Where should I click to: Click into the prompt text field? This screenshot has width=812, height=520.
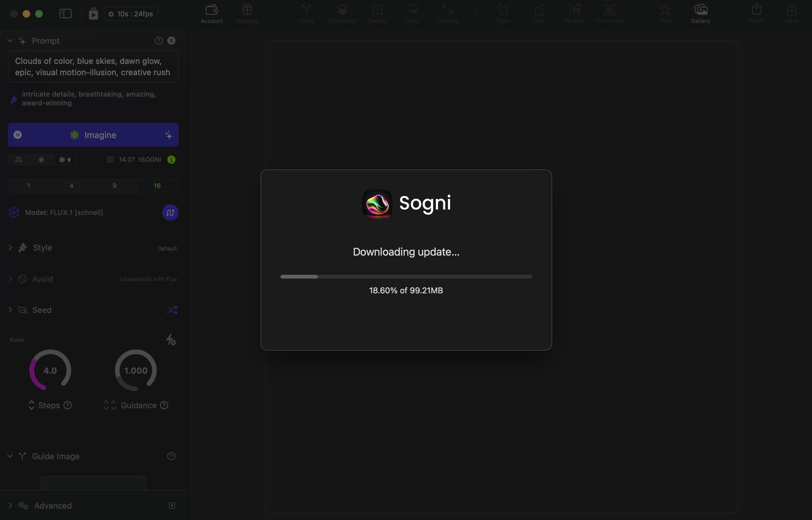[93, 66]
